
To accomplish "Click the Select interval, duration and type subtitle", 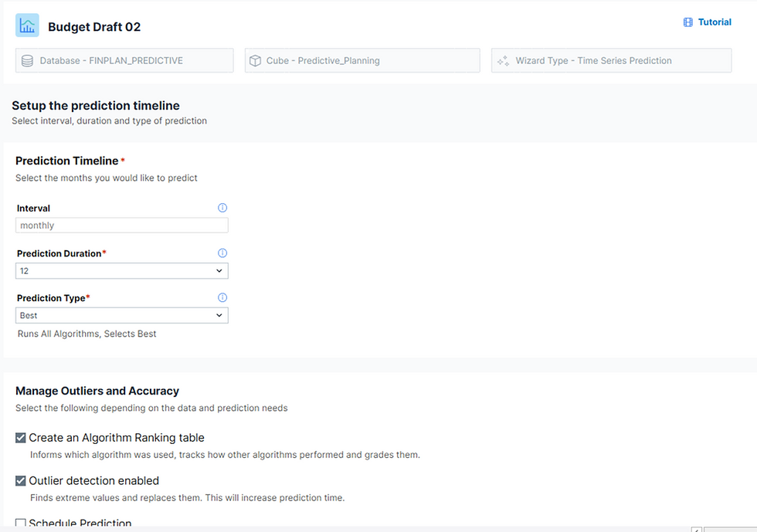I will pos(109,120).
